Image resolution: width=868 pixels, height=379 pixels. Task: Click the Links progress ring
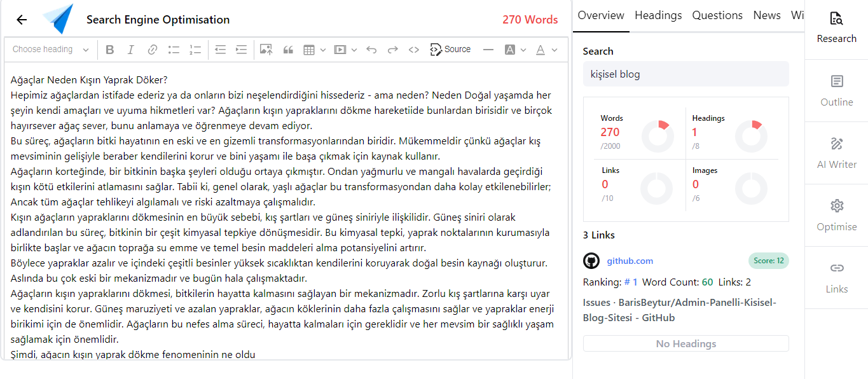tap(657, 188)
